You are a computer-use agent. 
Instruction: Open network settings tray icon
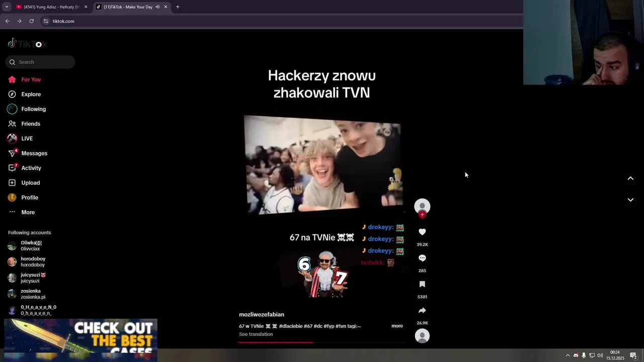[x=592, y=355]
